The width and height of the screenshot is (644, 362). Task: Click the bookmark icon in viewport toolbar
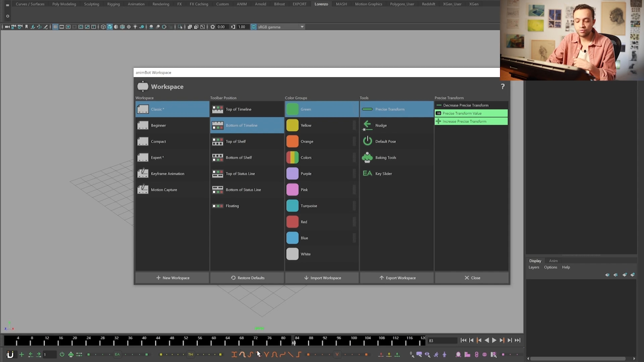coord(26,27)
